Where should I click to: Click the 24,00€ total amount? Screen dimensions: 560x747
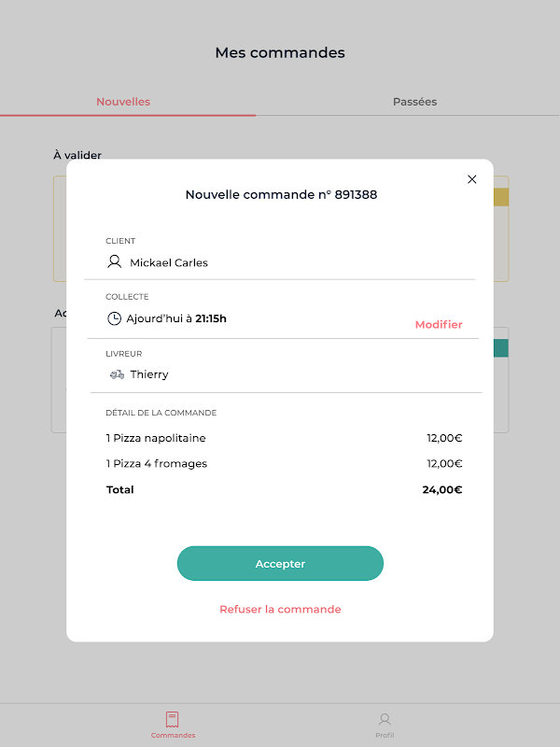[441, 489]
